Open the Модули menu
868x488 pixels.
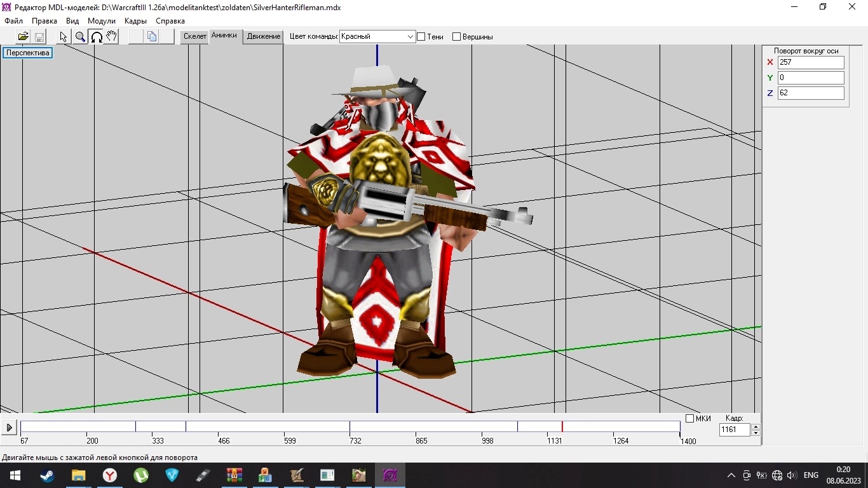pos(102,21)
